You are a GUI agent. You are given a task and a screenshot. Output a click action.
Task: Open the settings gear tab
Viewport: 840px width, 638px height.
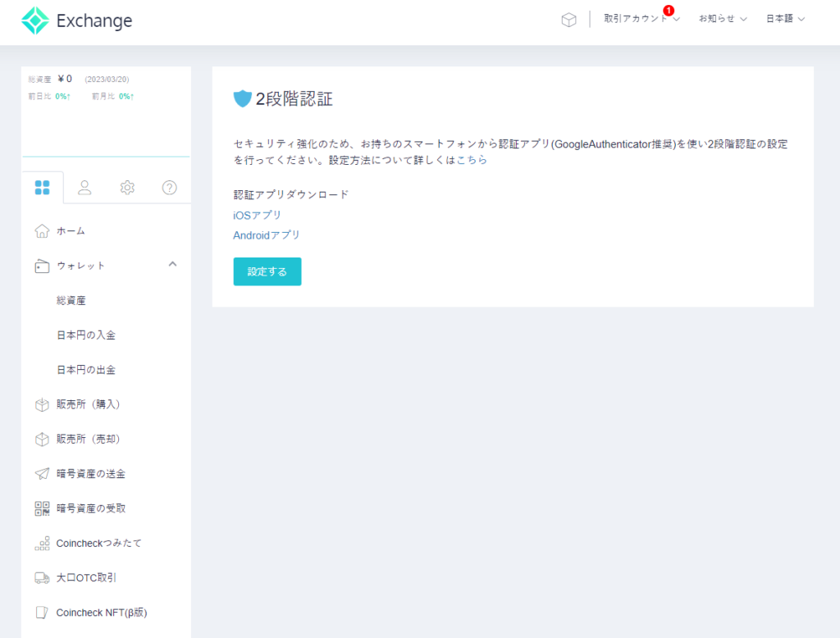click(127, 187)
